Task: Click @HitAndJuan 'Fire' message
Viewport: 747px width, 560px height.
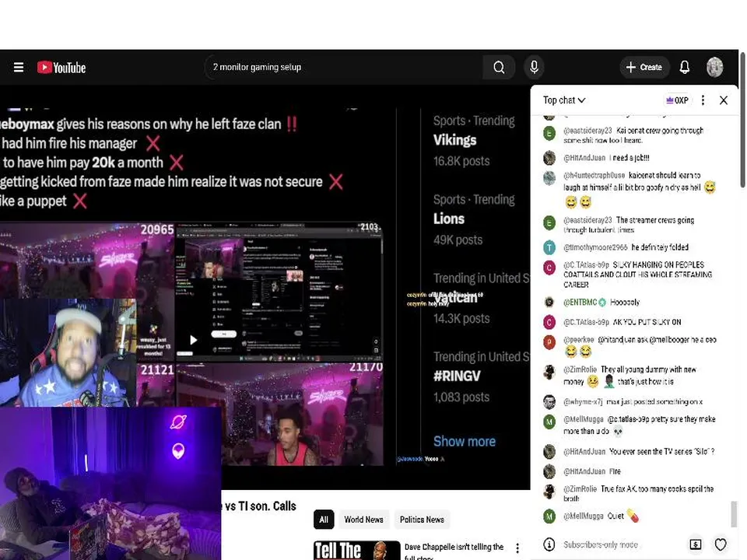Action: (x=615, y=471)
